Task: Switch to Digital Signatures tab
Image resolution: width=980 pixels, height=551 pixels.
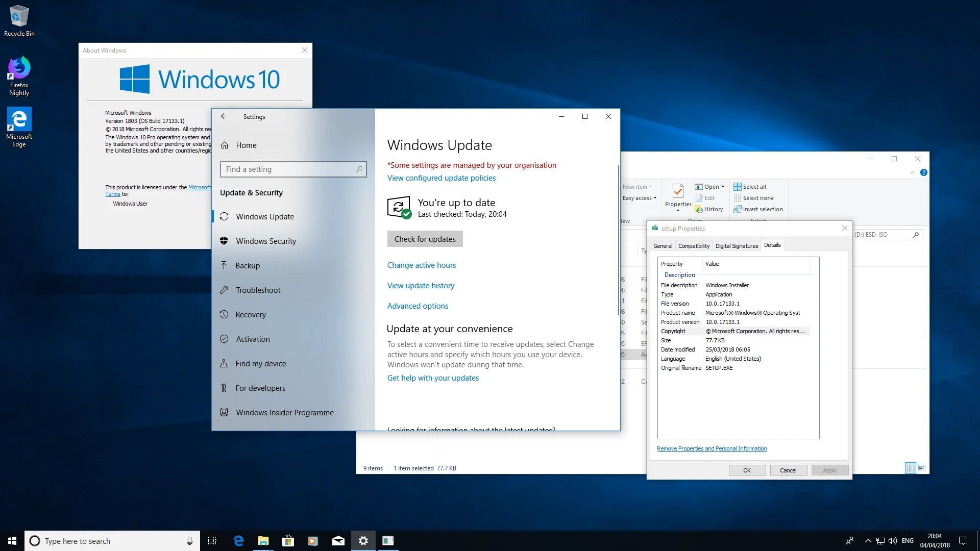Action: tap(737, 246)
